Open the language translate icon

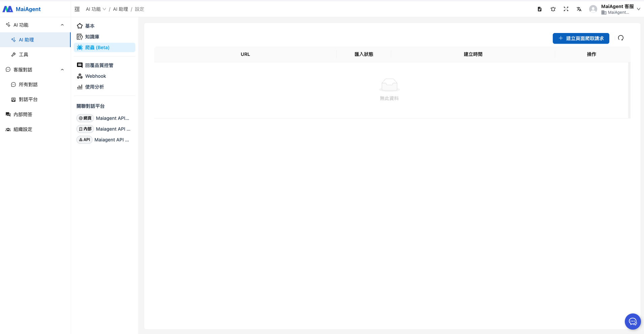coord(579,9)
